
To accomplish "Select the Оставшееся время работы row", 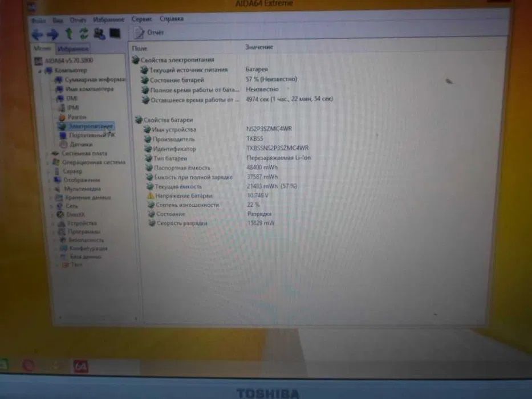I will click(238, 99).
